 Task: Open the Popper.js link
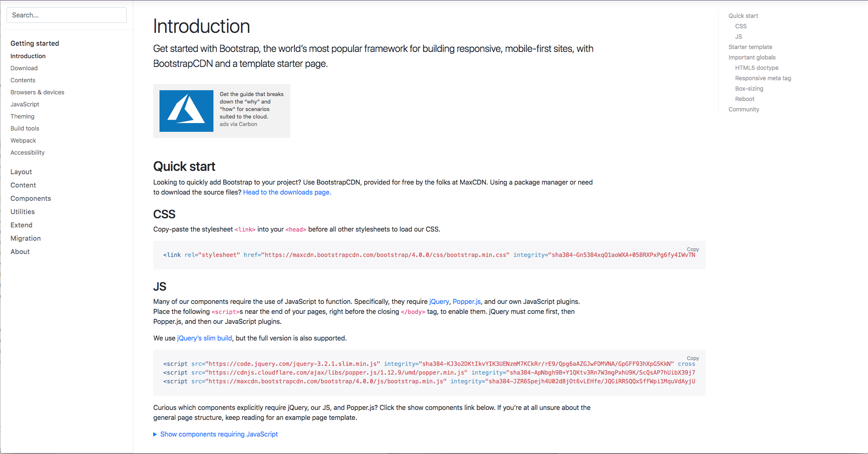click(466, 301)
